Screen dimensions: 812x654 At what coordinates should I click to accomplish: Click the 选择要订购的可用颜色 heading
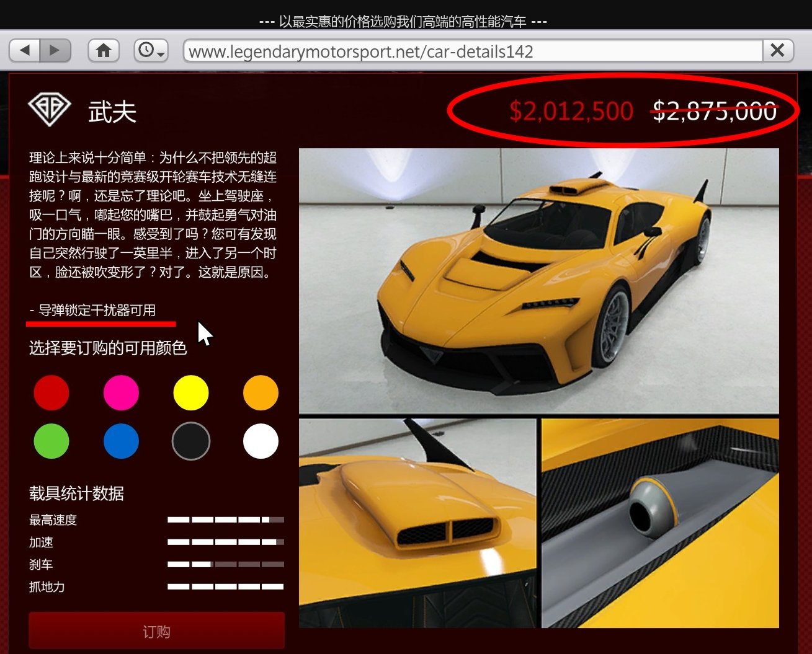[108, 348]
